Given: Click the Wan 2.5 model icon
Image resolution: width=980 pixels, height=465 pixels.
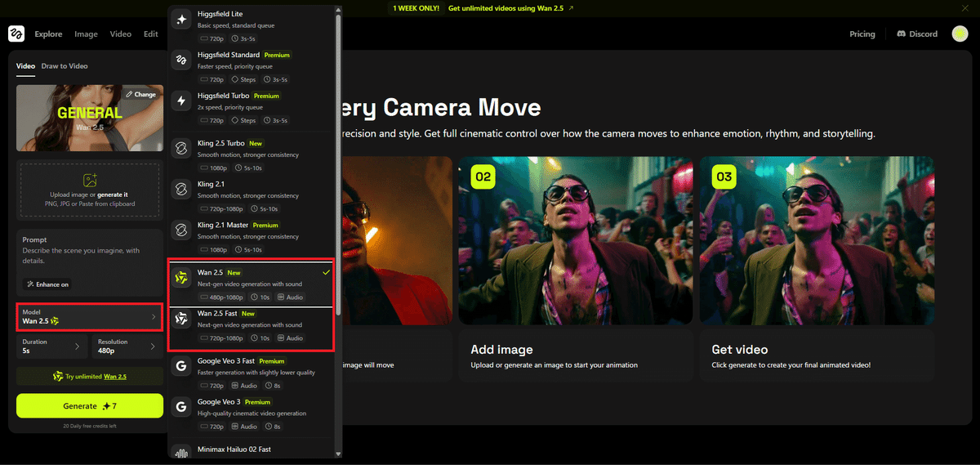Looking at the screenshot, I should [x=181, y=279].
